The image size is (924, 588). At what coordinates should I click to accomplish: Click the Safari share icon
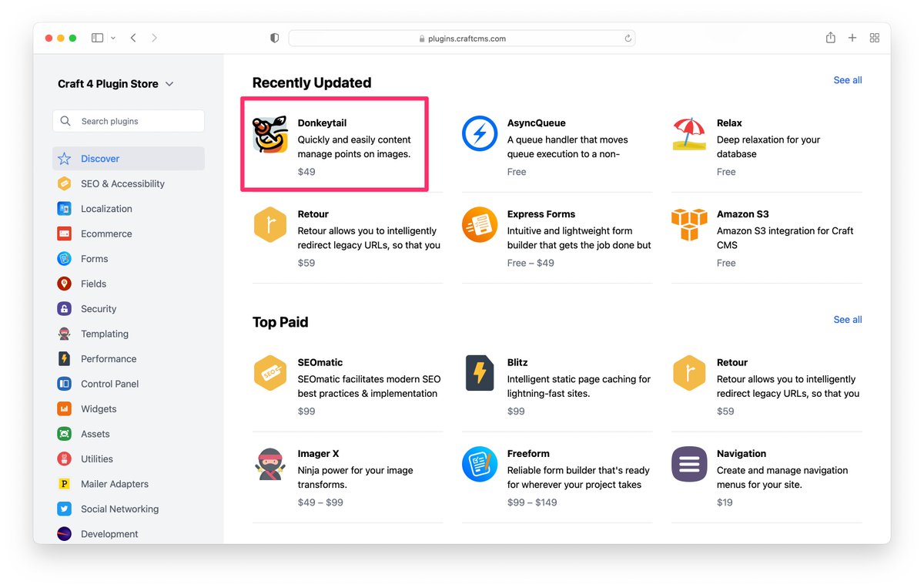point(830,37)
